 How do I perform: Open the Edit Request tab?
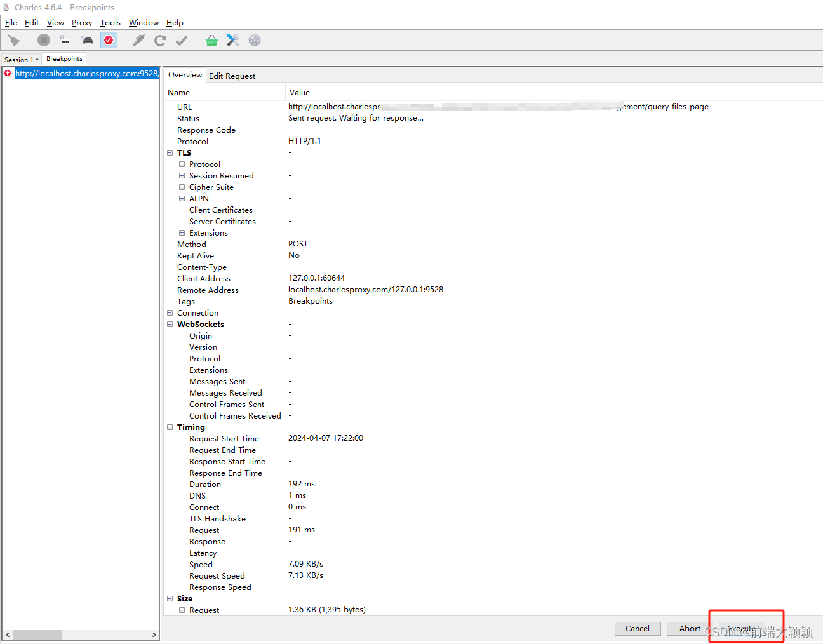(x=232, y=76)
